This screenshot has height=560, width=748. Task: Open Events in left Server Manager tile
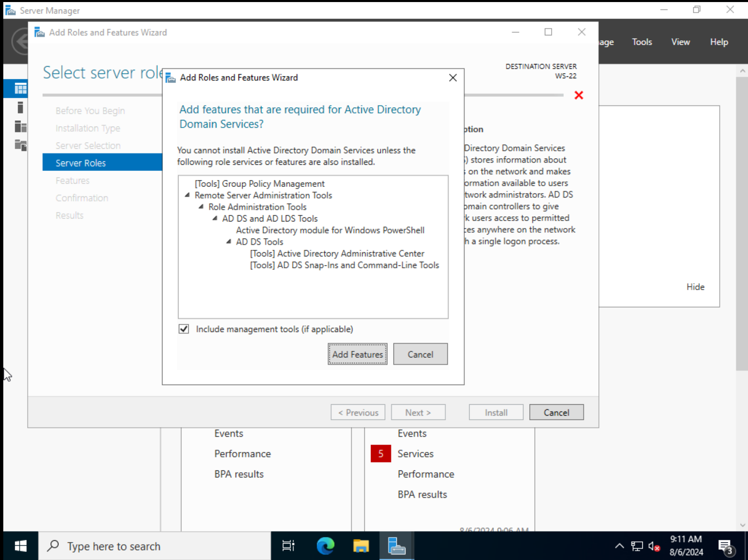tap(229, 433)
